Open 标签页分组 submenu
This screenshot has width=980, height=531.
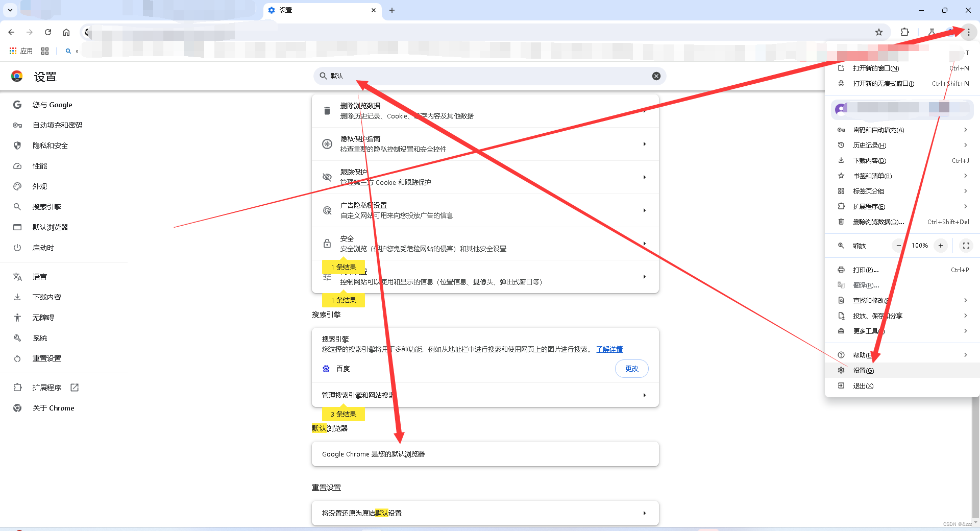[902, 191]
